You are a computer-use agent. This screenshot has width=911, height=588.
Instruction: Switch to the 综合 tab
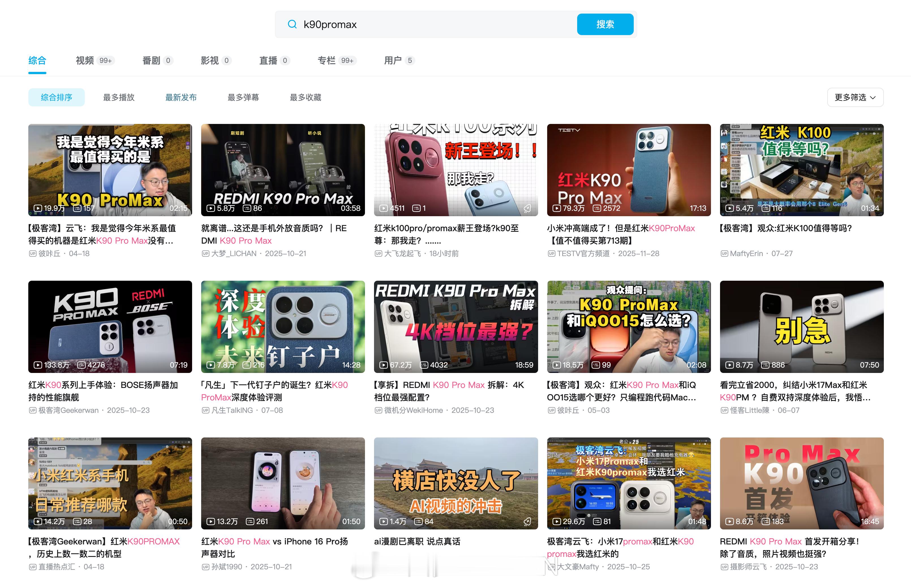(x=37, y=60)
